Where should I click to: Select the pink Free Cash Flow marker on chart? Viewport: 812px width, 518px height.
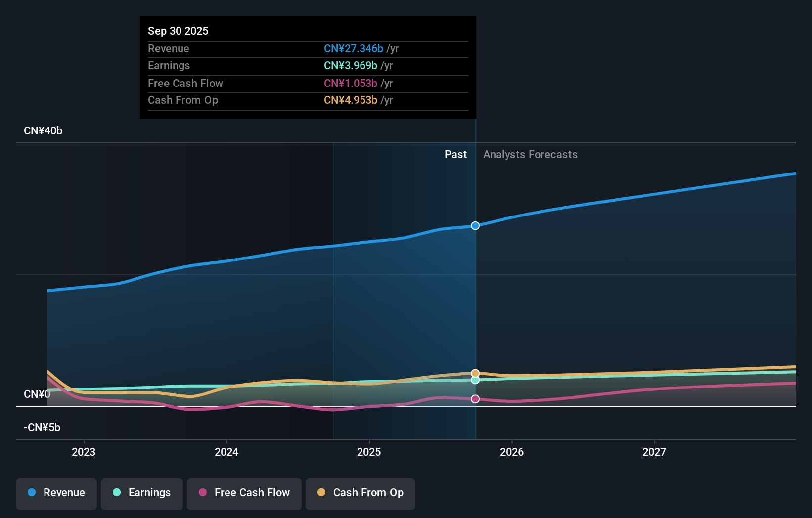(475, 399)
